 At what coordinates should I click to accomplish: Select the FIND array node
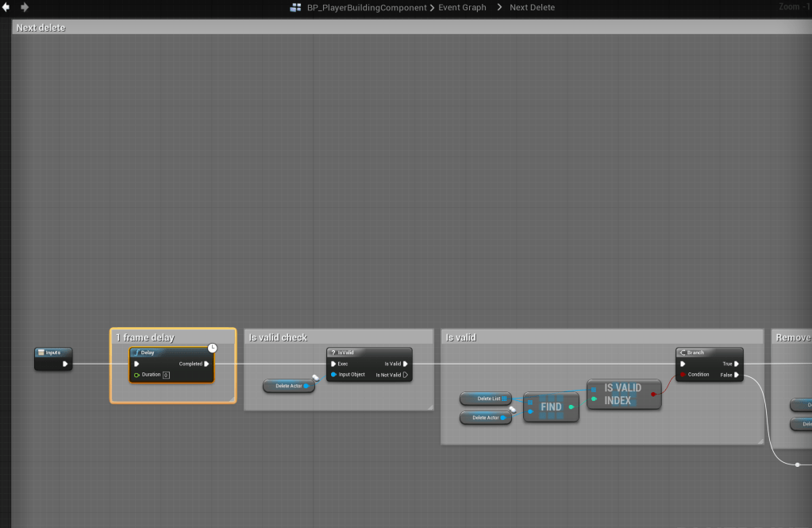(551, 407)
